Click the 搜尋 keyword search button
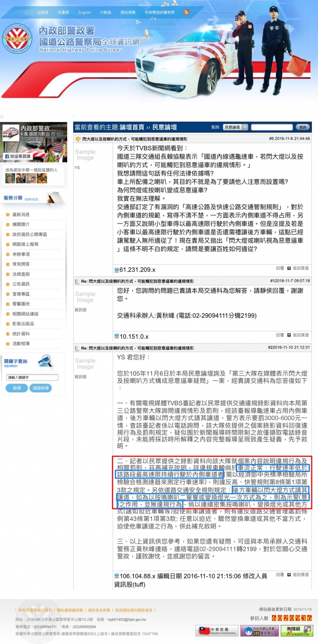 point(17,388)
